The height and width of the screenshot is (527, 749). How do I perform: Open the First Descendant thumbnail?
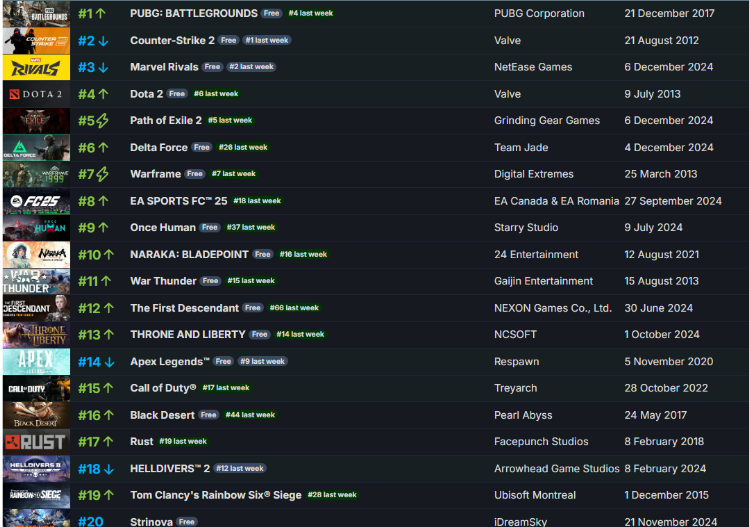click(x=36, y=308)
